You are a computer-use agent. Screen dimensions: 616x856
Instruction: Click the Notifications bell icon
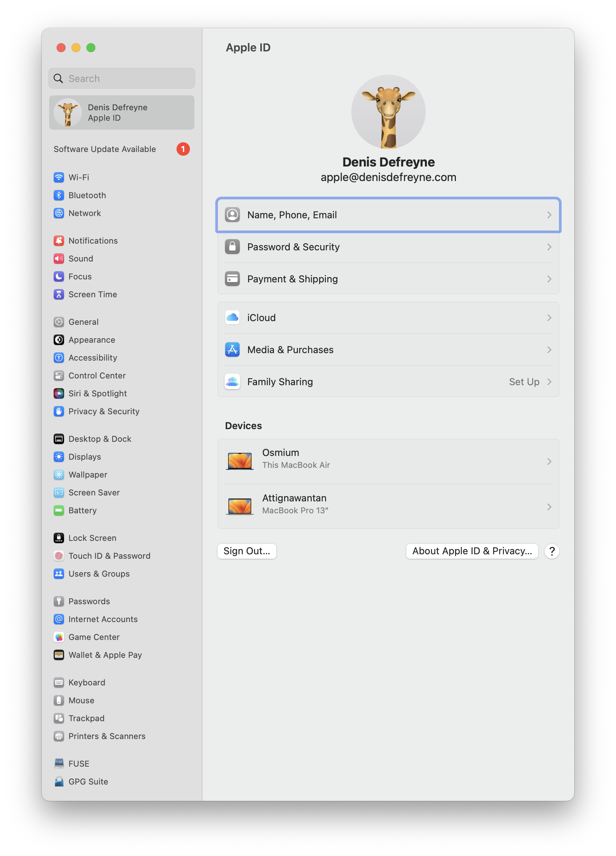[59, 241]
